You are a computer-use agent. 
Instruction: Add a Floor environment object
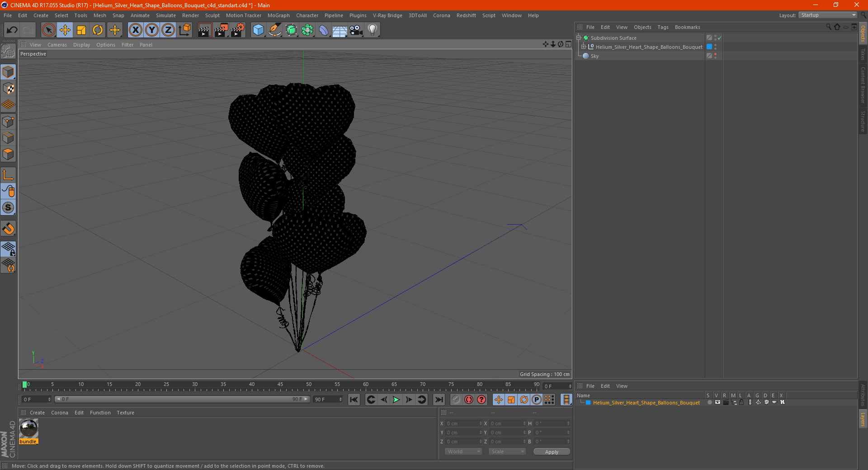click(x=340, y=30)
